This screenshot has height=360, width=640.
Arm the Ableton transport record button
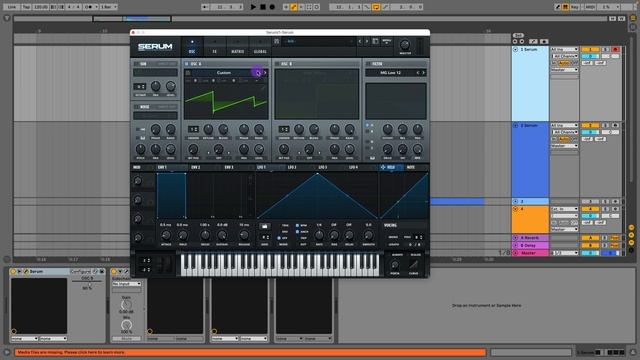(272, 7)
